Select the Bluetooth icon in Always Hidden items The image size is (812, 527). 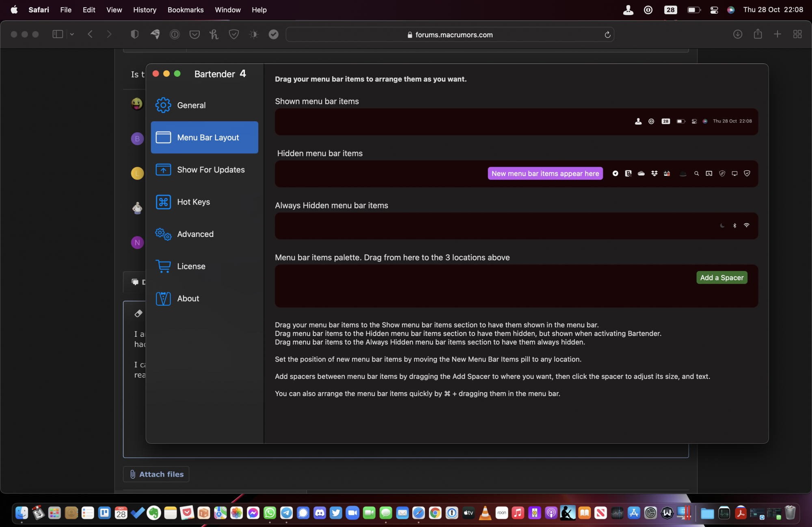coord(734,226)
